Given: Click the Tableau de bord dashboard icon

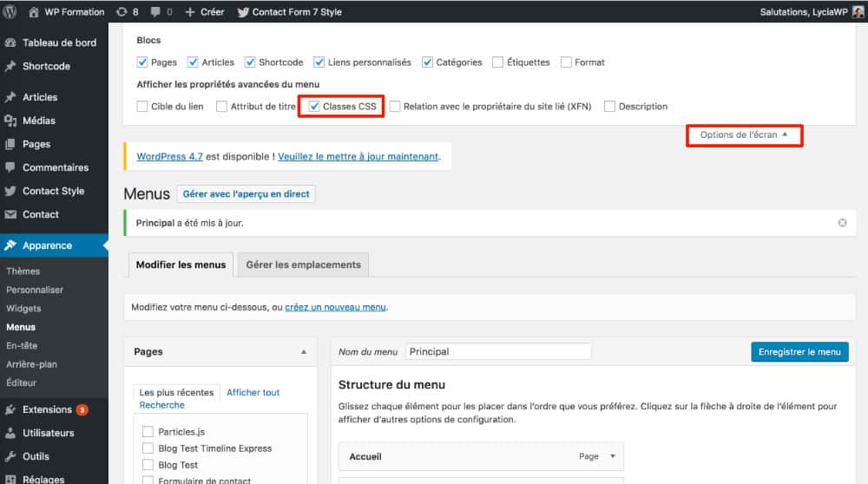Looking at the screenshot, I should tap(10, 43).
